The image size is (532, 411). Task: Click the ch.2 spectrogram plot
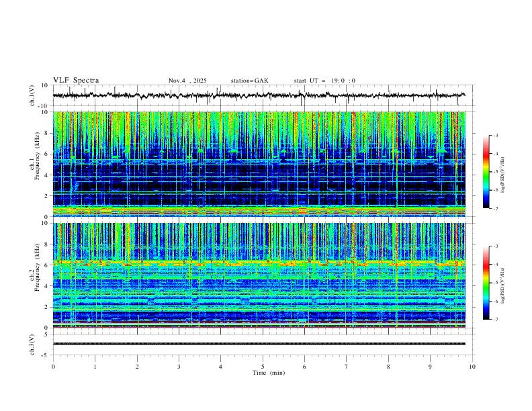(259, 275)
